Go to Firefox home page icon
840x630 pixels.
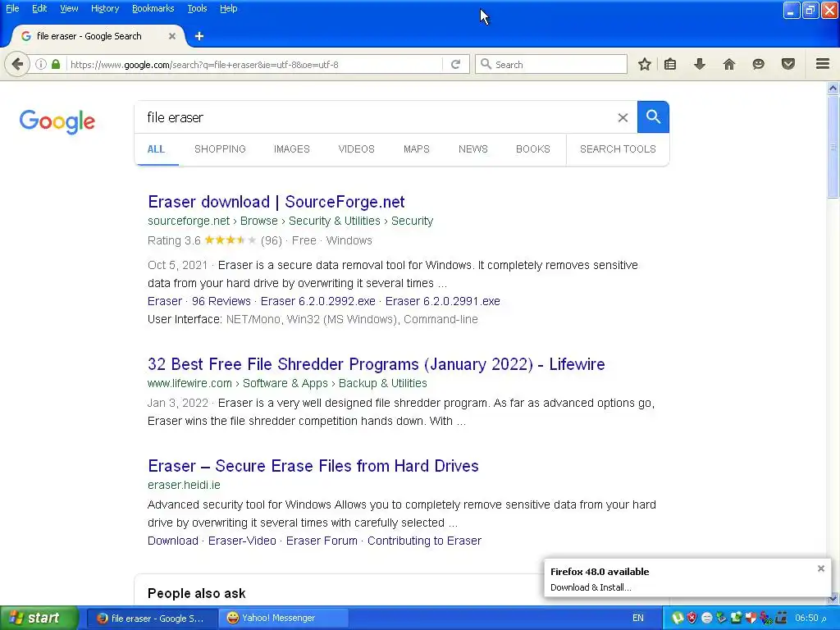pyautogui.click(x=729, y=64)
